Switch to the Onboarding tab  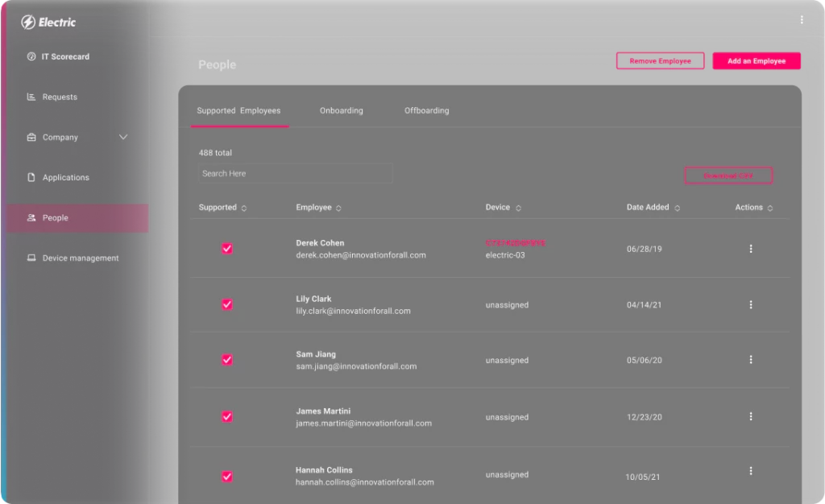[341, 110]
